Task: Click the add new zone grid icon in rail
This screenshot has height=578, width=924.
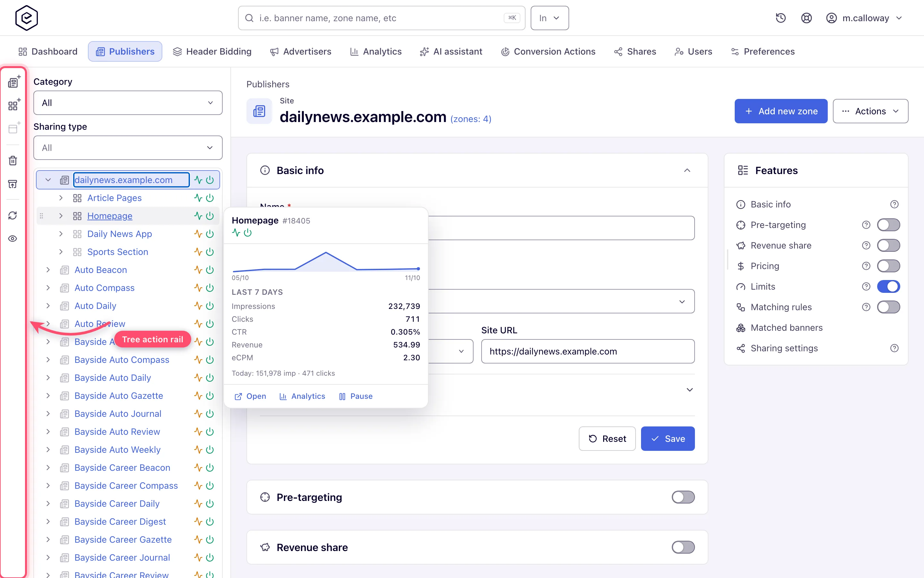Action: pyautogui.click(x=13, y=105)
